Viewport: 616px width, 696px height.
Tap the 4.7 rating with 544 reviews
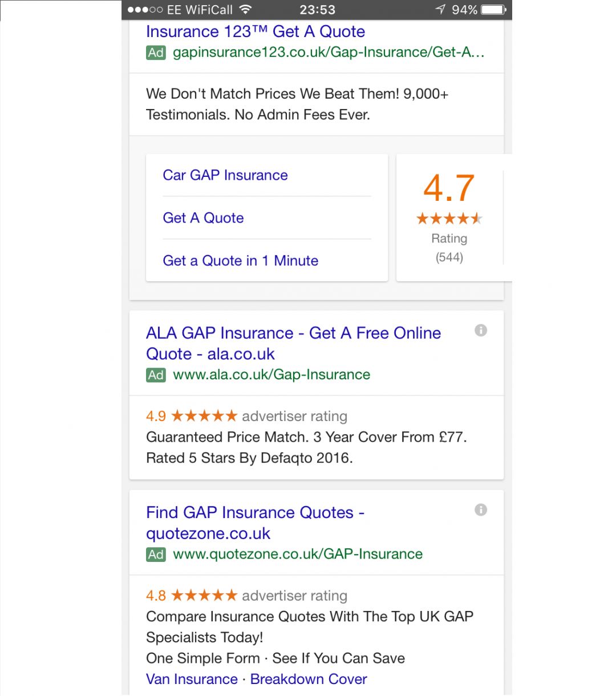[x=449, y=217]
